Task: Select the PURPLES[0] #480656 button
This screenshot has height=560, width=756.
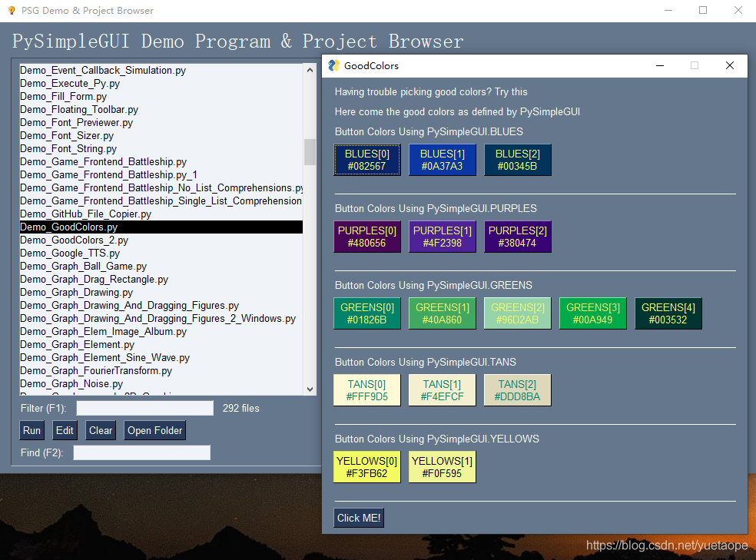Action: 367,237
